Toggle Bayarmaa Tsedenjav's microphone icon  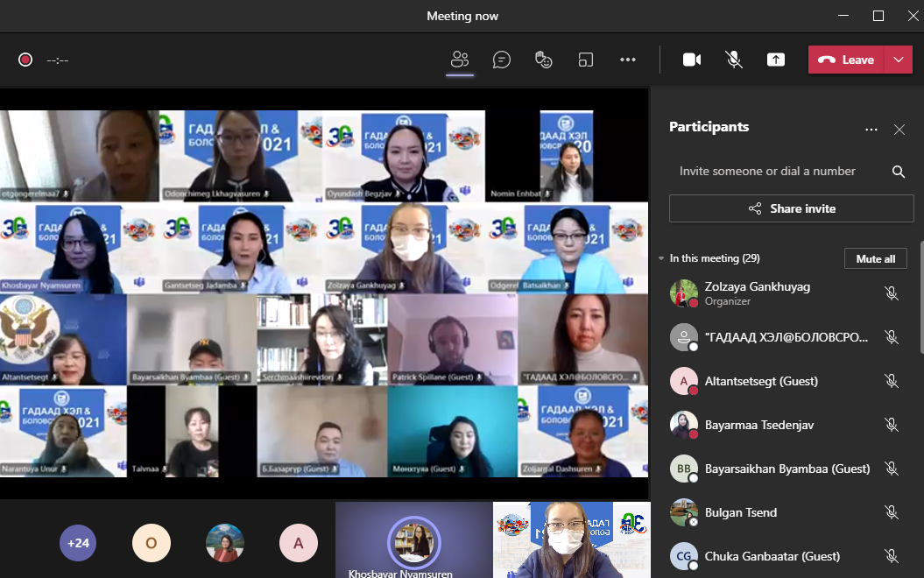(892, 425)
